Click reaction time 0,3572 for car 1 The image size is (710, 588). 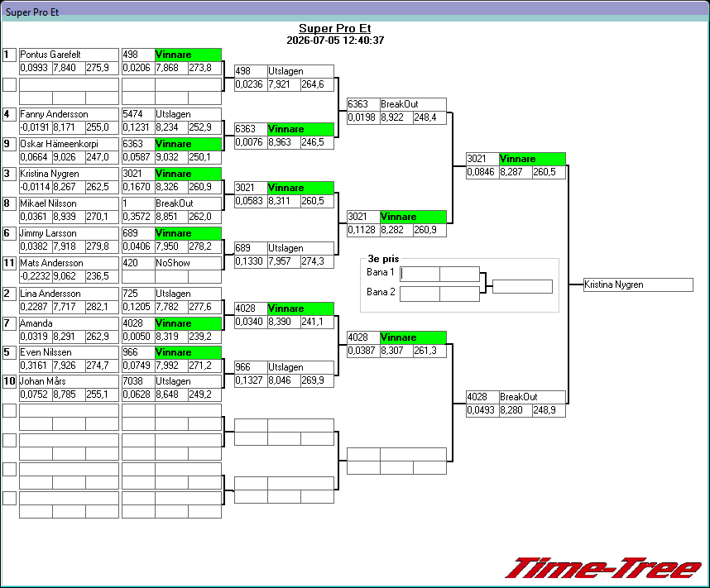pyautogui.click(x=138, y=217)
